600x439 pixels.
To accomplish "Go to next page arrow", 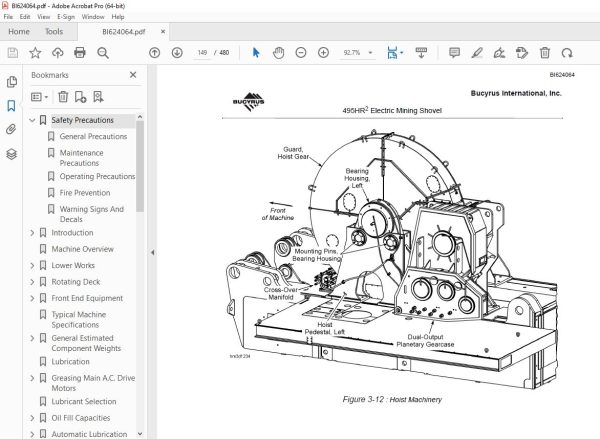I will point(177,52).
